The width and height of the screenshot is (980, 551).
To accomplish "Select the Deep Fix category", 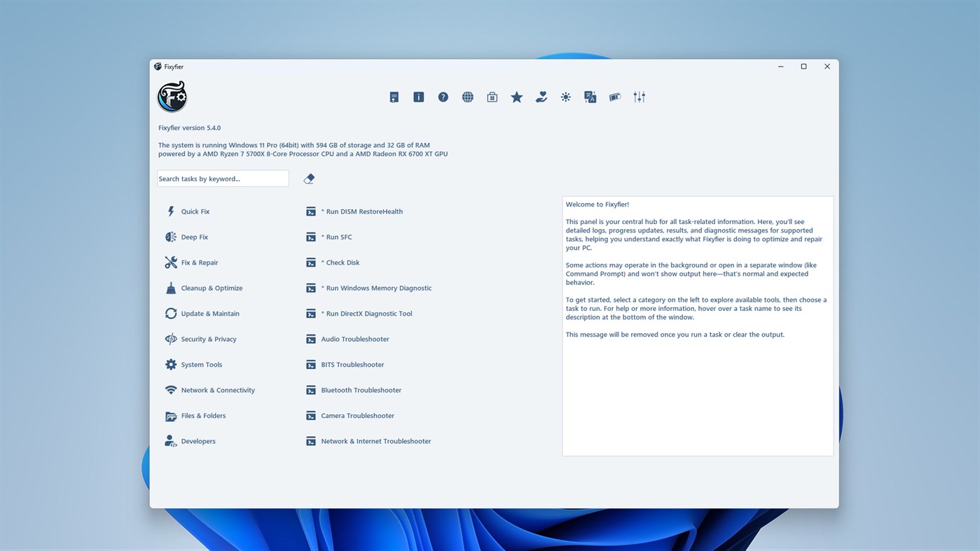I will tap(187, 237).
